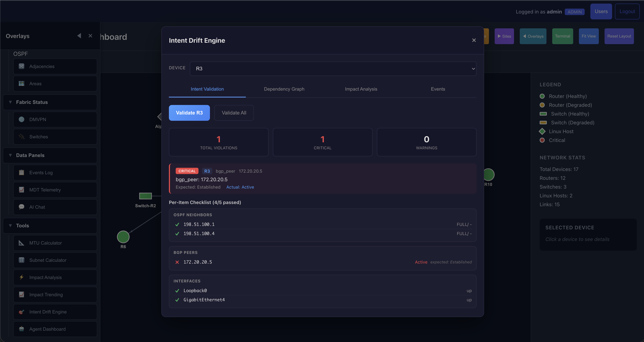
Task: Click the Router (Degraded) legend swatch
Action: point(542,105)
